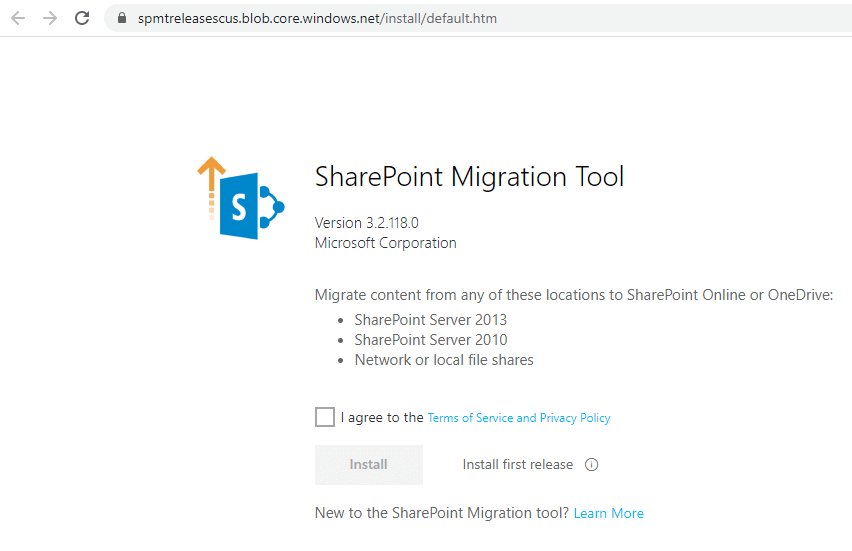
Task: Choose Install first release
Action: click(x=518, y=465)
